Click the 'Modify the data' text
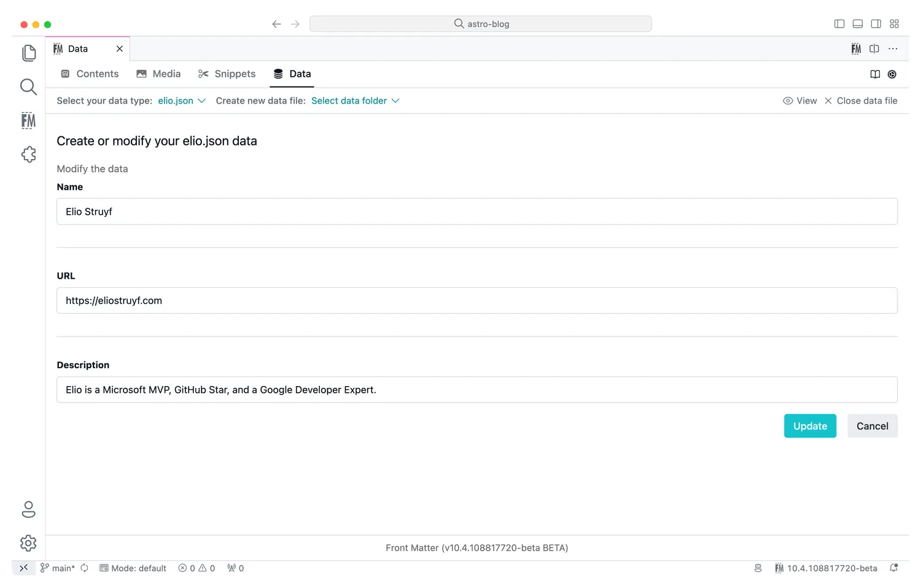The height and width of the screenshot is (588, 921). (92, 169)
